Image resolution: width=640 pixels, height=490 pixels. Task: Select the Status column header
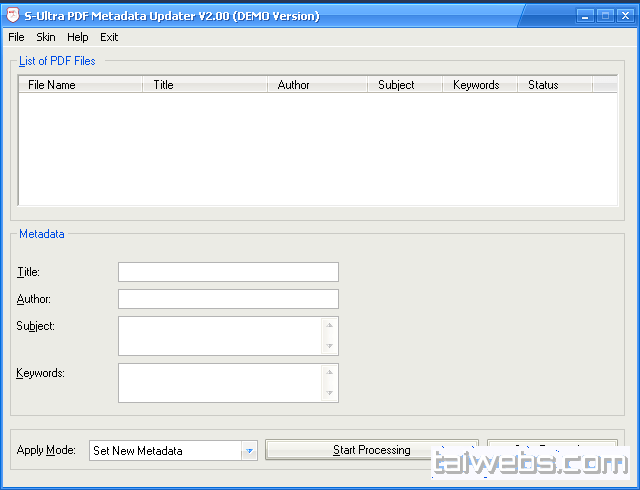555,85
